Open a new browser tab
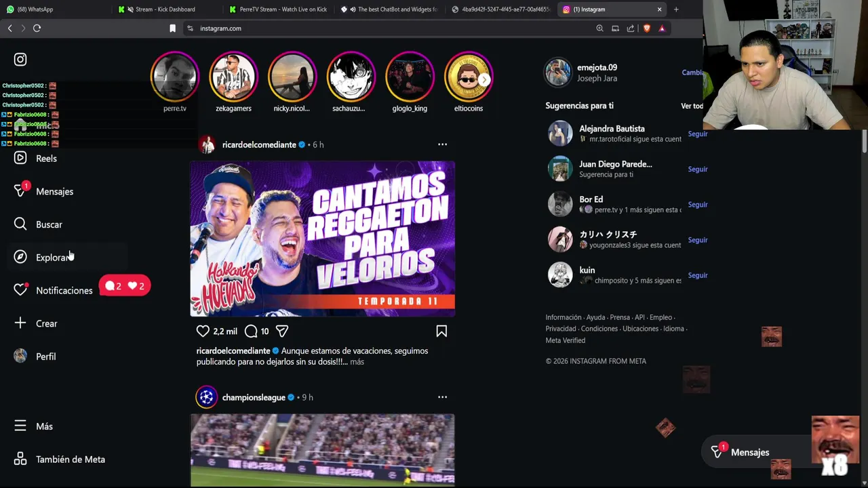 [676, 9]
